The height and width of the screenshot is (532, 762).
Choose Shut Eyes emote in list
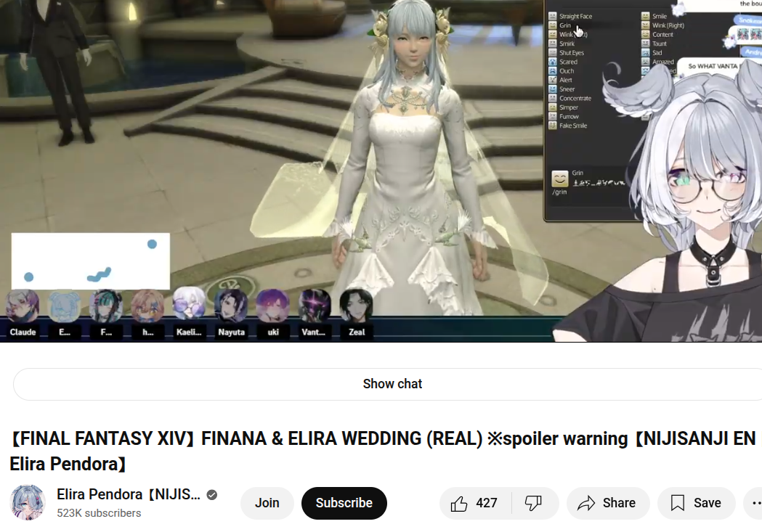point(566,53)
